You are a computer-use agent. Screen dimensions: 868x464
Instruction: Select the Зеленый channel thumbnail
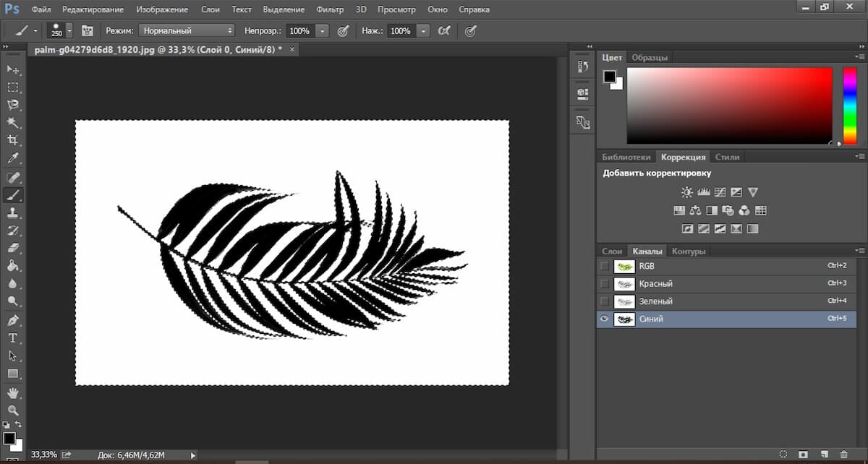tap(624, 301)
